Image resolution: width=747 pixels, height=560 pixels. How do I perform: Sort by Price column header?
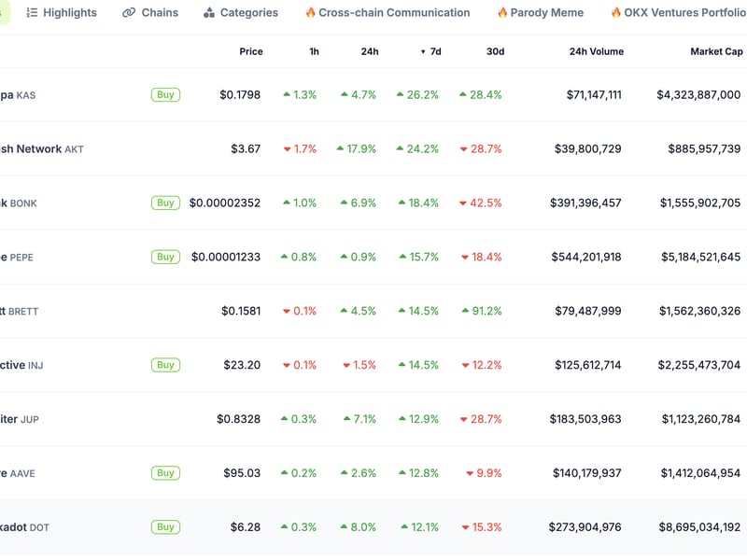pos(250,52)
